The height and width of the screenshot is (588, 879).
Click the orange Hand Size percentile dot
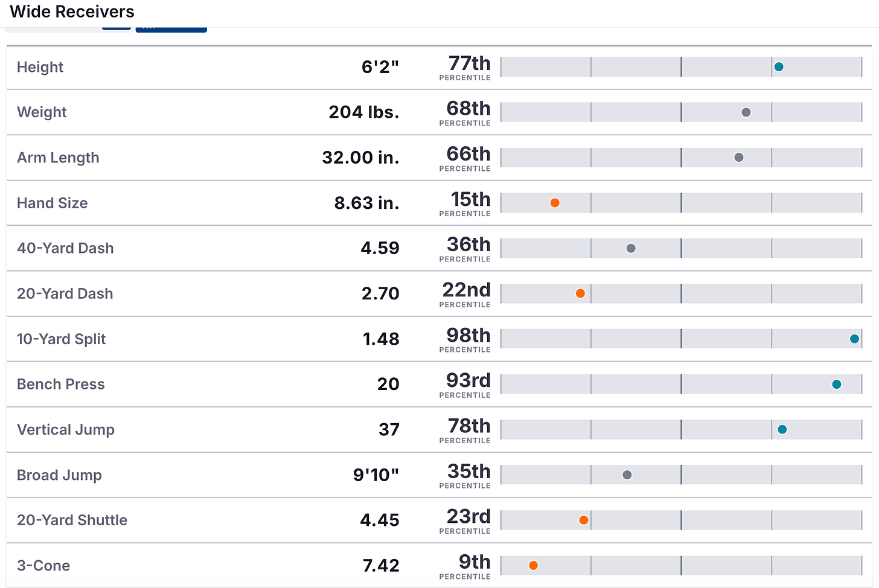point(555,203)
